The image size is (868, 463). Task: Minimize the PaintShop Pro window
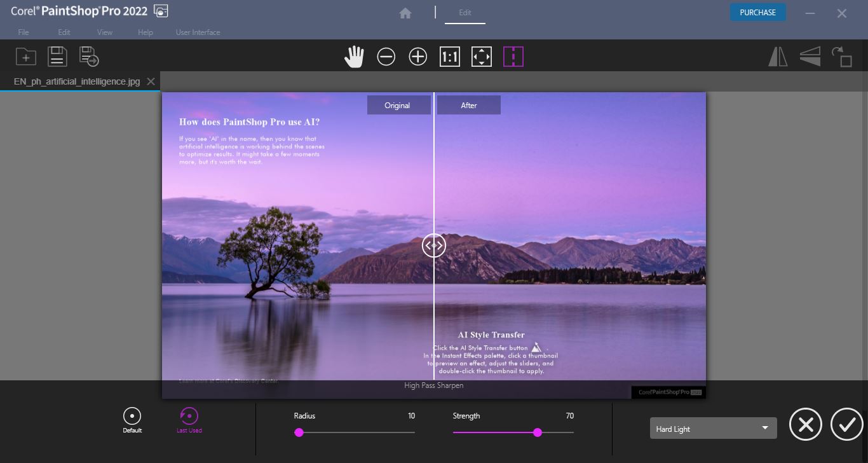pos(810,13)
